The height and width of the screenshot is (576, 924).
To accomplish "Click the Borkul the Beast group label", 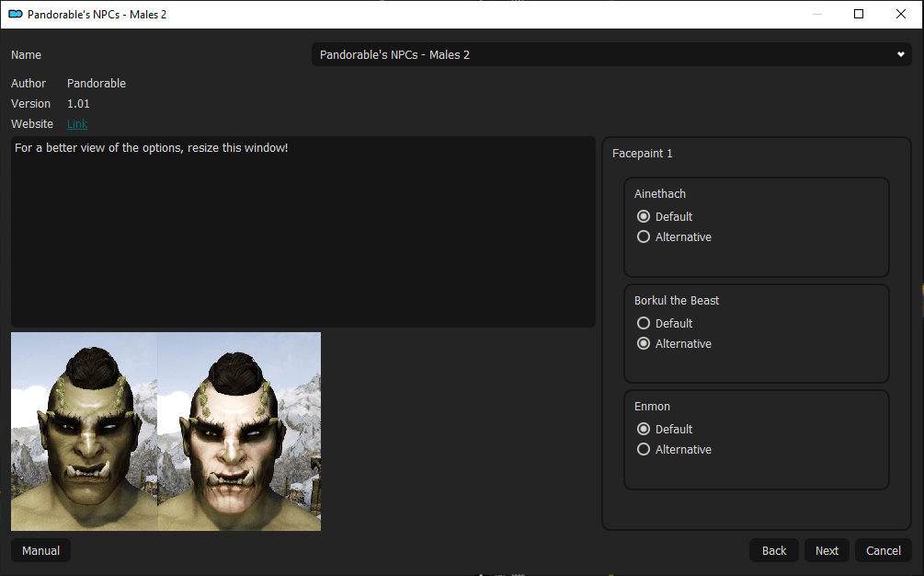I will pos(677,300).
